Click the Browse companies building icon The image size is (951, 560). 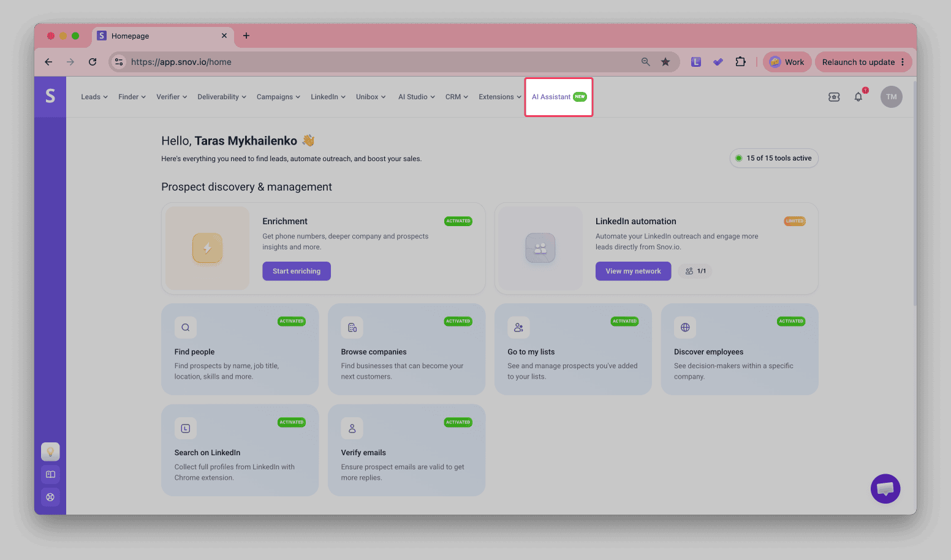coord(352,327)
